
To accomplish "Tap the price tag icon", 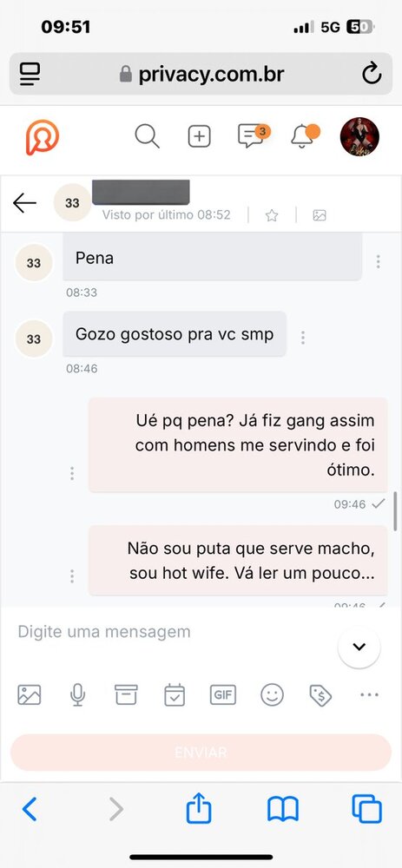I will tap(320, 695).
